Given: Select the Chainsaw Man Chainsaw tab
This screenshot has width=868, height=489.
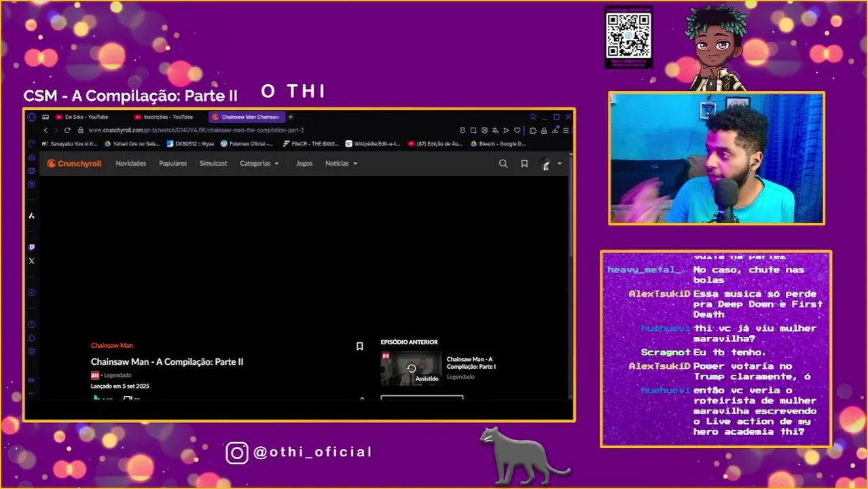Looking at the screenshot, I should 247,117.
